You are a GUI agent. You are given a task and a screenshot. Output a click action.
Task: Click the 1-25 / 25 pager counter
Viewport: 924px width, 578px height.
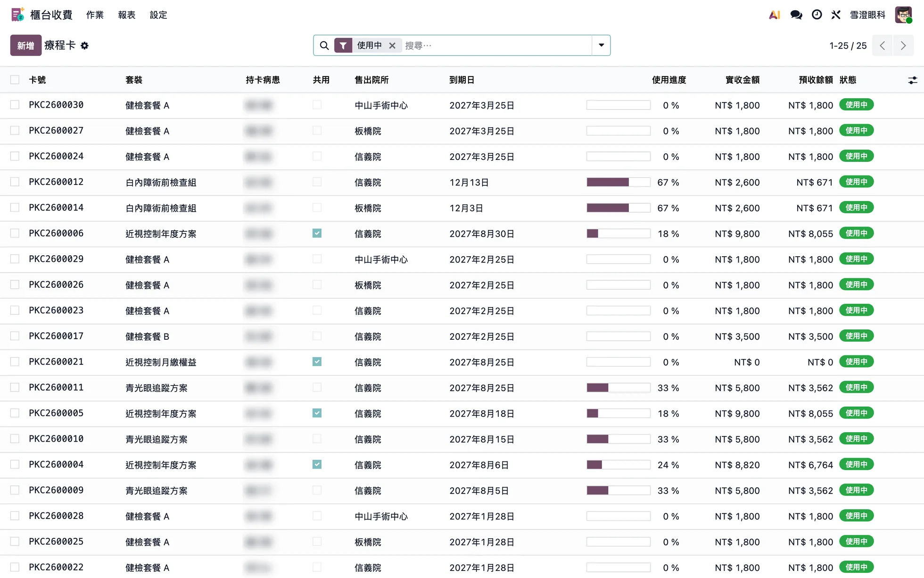848,46
